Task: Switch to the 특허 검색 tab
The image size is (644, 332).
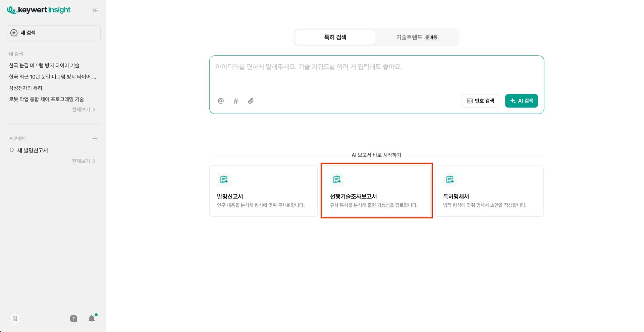Action: (x=335, y=37)
